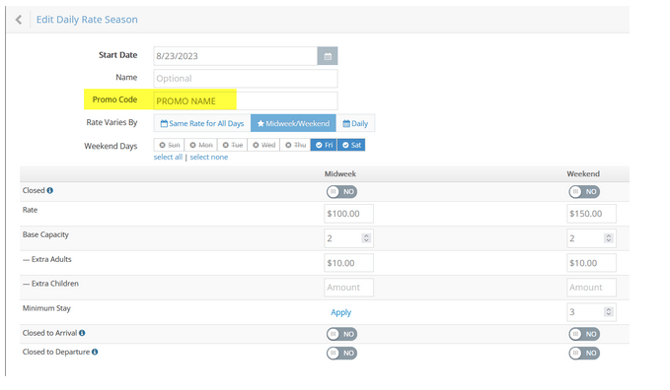Click the select none link
The height and width of the screenshot is (390, 670).
point(209,157)
